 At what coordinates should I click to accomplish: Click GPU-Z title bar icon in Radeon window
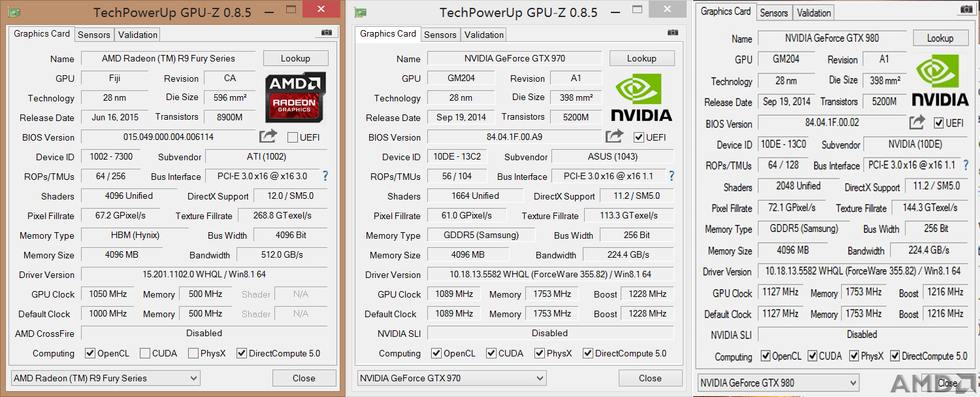(14, 12)
